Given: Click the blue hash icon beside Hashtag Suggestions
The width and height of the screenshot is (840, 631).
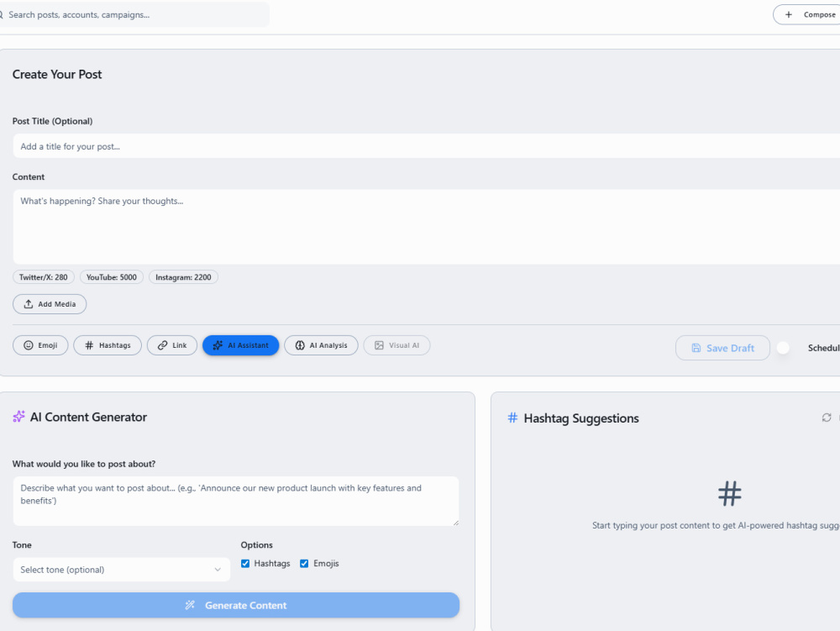Looking at the screenshot, I should pos(512,418).
